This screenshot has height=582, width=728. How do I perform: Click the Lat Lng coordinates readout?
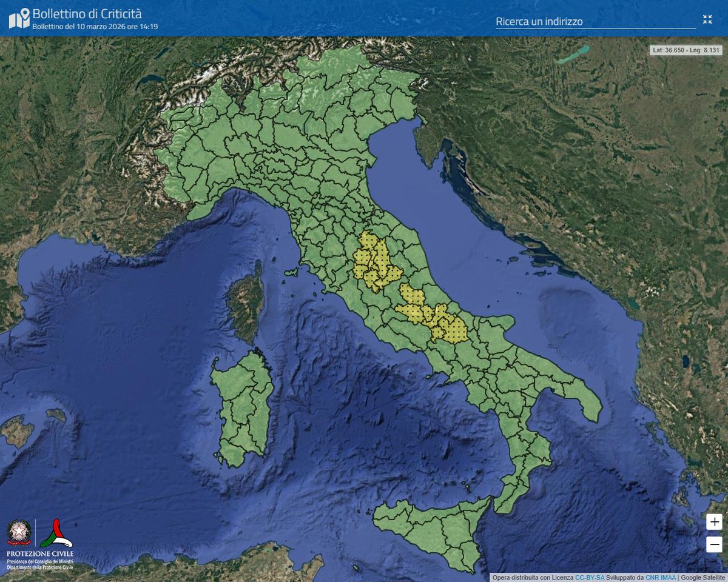click(x=685, y=50)
